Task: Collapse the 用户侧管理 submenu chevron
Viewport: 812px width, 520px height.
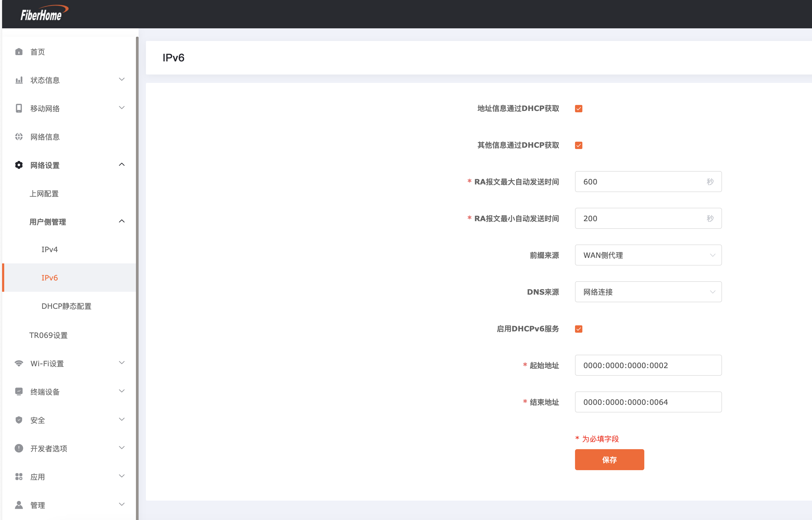Action: click(122, 221)
